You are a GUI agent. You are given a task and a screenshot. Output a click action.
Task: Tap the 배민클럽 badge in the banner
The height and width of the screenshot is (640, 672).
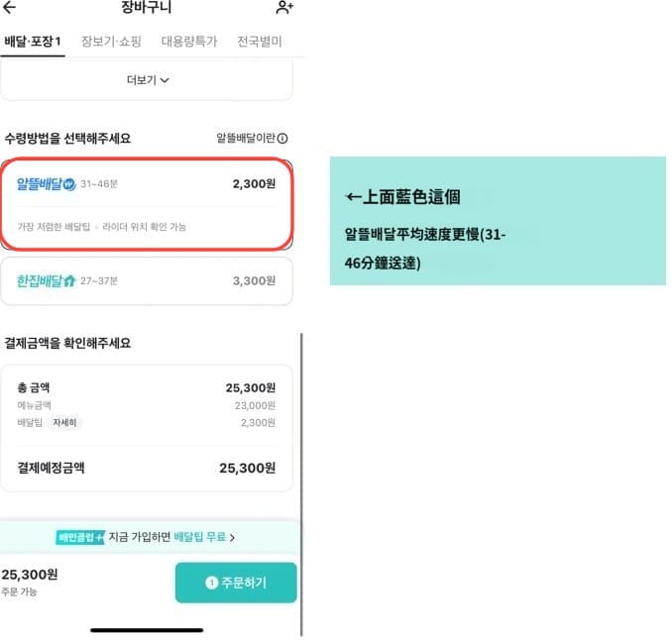[80, 537]
